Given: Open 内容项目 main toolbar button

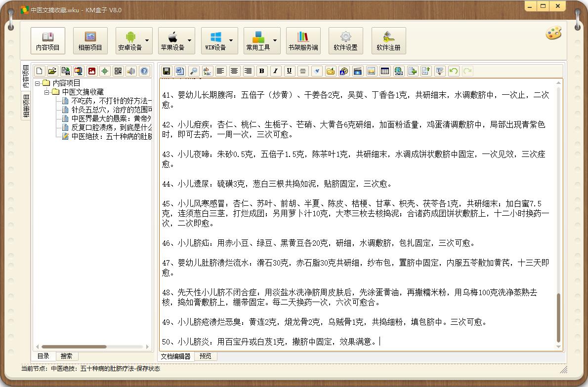Looking at the screenshot, I should (47, 40).
